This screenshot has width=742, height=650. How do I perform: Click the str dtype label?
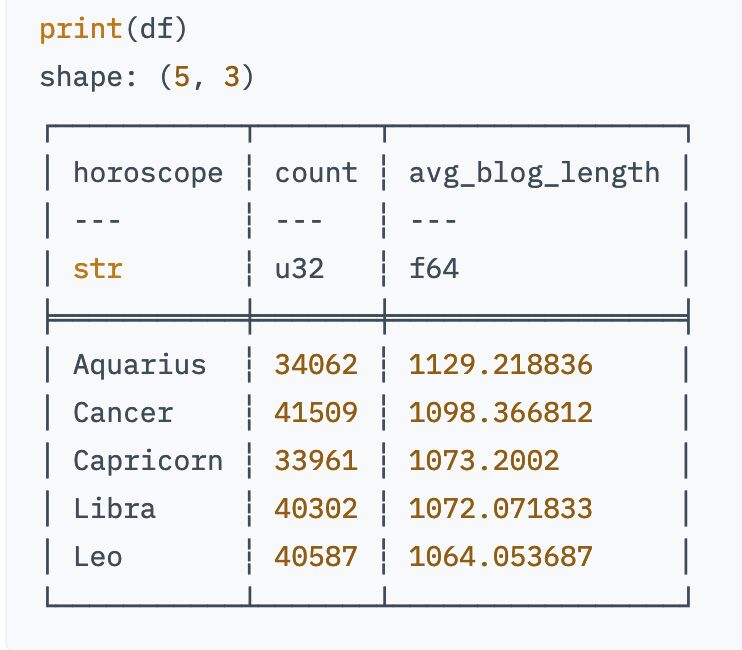[97, 269]
